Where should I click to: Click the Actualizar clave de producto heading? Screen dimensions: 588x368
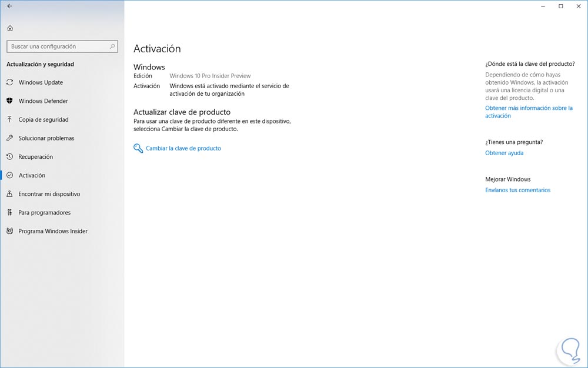[x=182, y=112]
